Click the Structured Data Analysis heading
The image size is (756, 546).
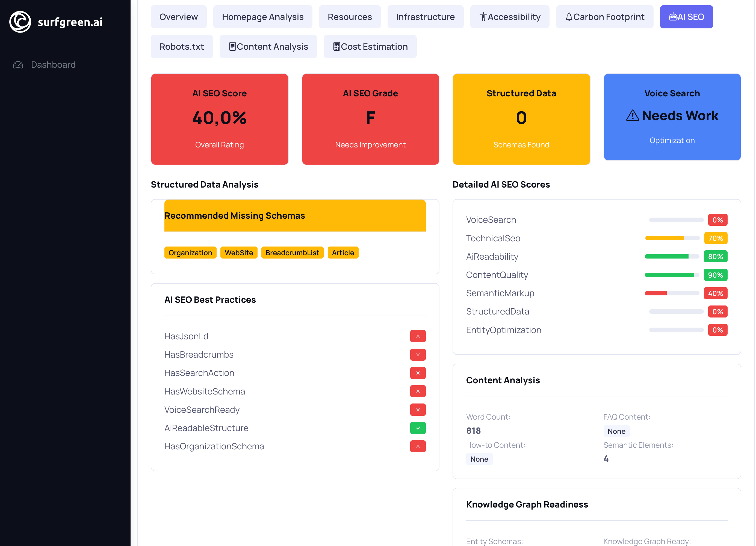tap(204, 185)
